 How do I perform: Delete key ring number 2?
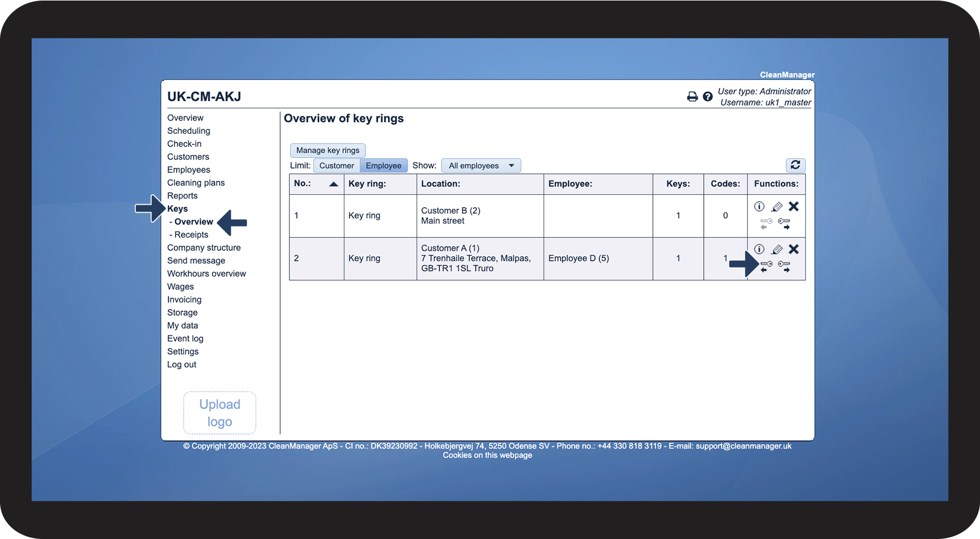coord(794,249)
